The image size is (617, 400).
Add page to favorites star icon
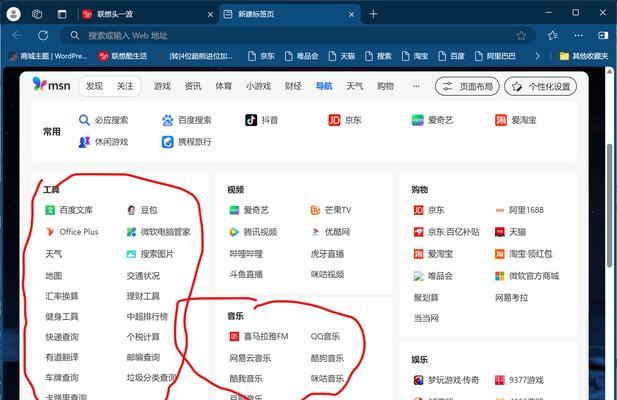coord(521,35)
